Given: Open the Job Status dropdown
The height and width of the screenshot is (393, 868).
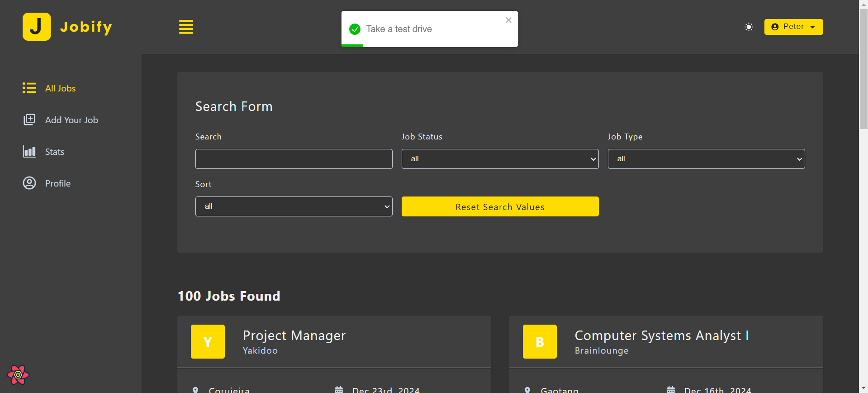Looking at the screenshot, I should point(500,159).
